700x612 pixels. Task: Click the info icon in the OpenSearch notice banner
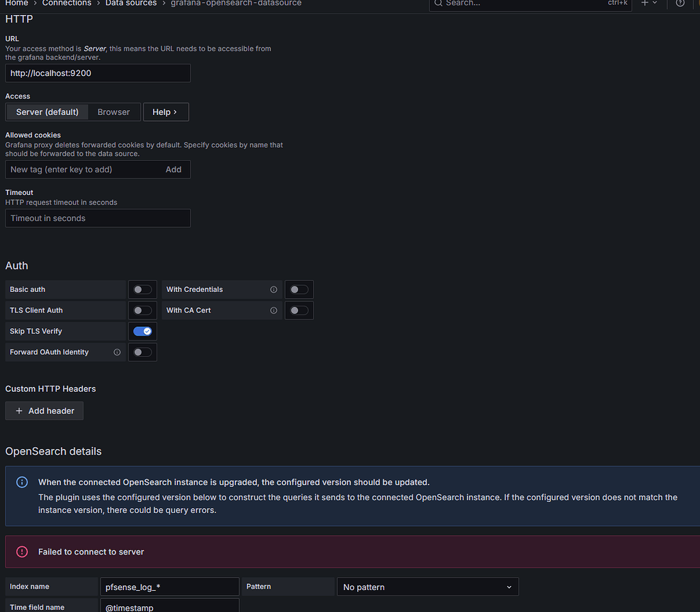point(21,482)
